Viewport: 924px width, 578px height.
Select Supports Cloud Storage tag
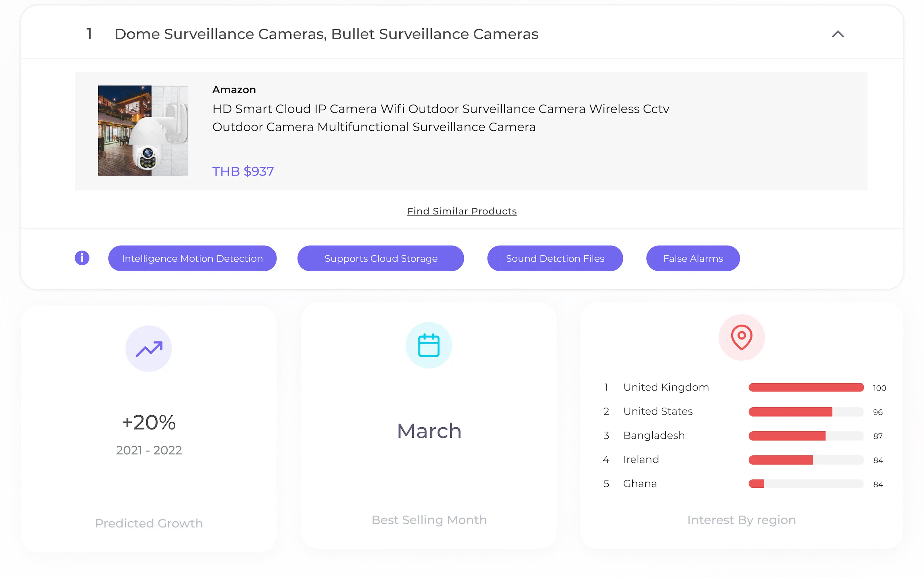click(381, 258)
